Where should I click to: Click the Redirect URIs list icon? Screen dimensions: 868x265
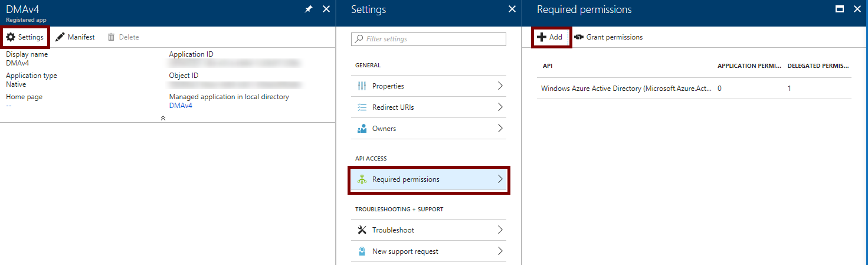click(362, 107)
